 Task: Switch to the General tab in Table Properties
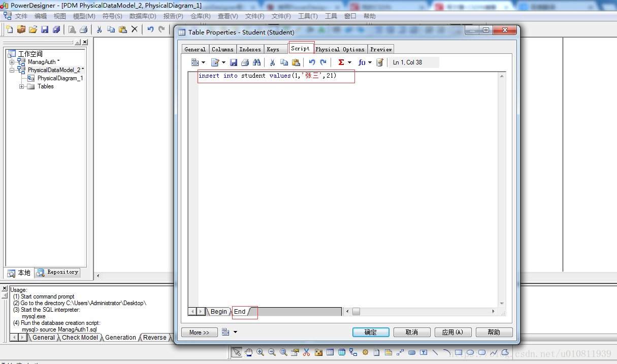195,49
